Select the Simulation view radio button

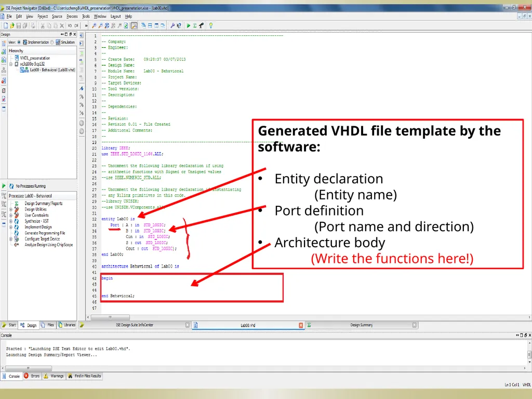click(x=52, y=42)
